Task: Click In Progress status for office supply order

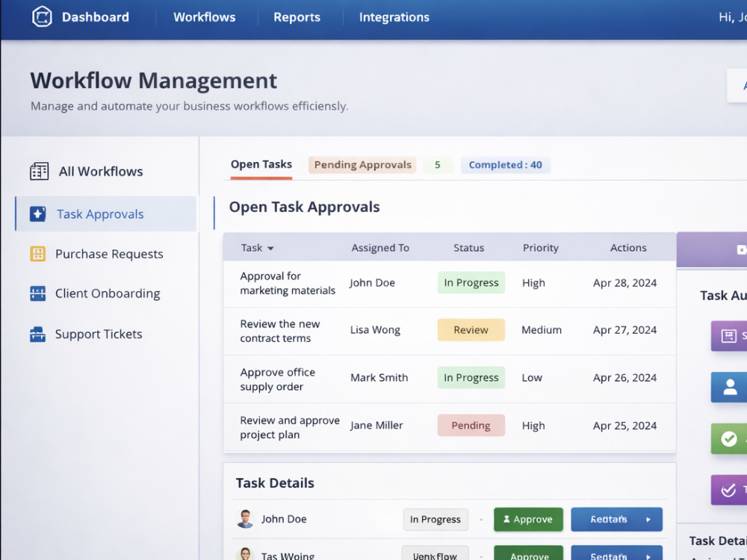Action: click(x=471, y=378)
